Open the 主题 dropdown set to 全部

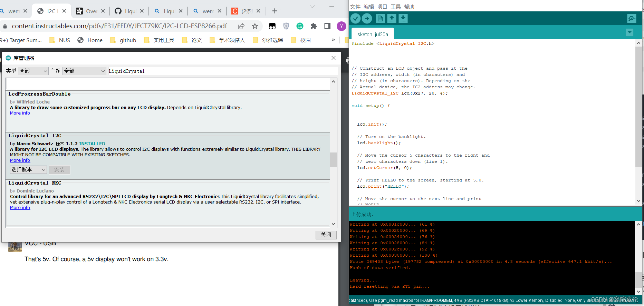(x=84, y=71)
